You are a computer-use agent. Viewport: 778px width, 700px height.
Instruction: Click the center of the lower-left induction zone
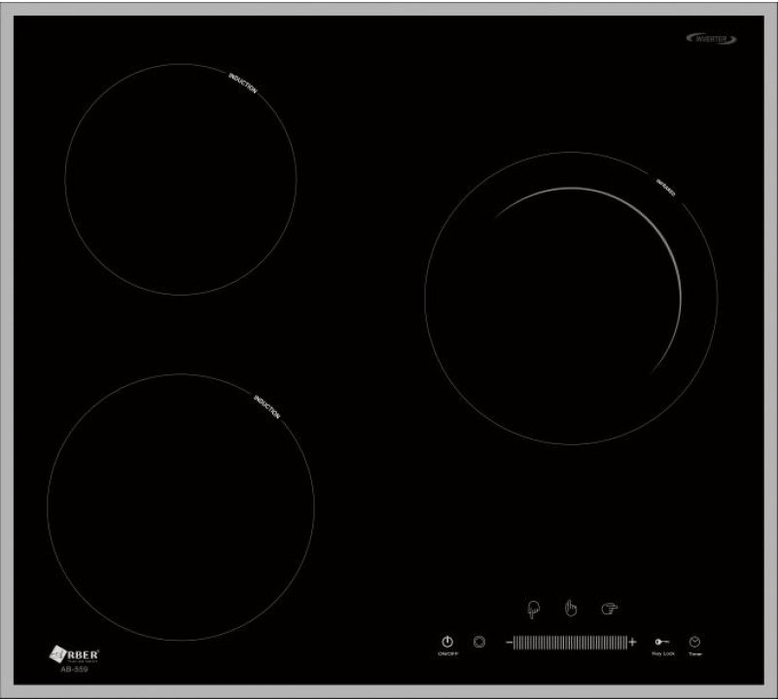click(181, 507)
